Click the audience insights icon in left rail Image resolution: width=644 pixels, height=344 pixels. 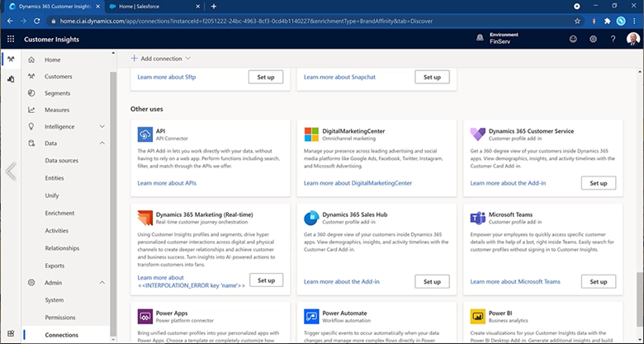pos(11,59)
